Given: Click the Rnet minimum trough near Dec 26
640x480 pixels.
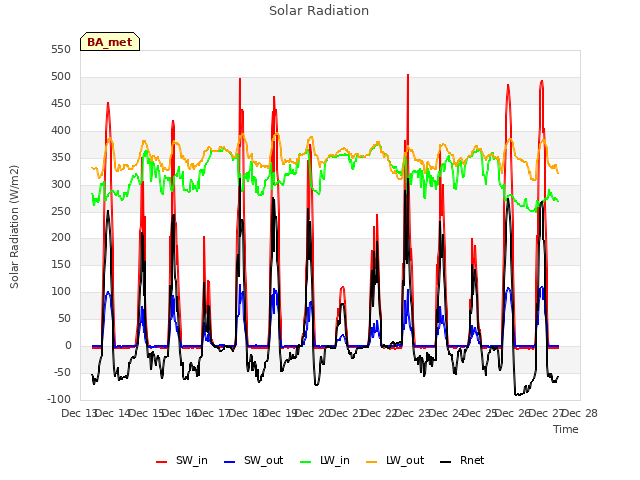Looking at the screenshot, I should pos(517,394).
